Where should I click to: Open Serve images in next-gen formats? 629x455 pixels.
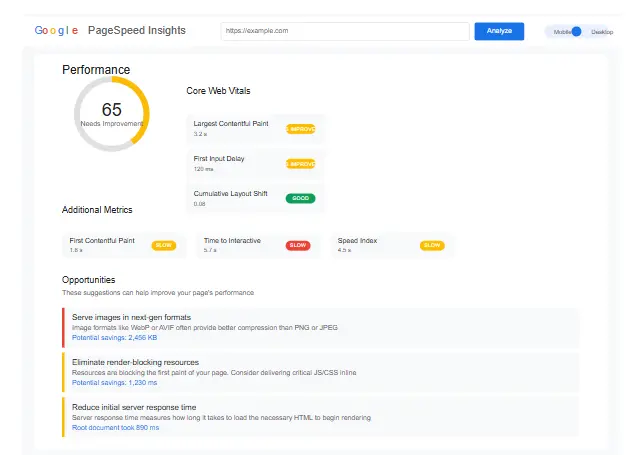click(321, 327)
